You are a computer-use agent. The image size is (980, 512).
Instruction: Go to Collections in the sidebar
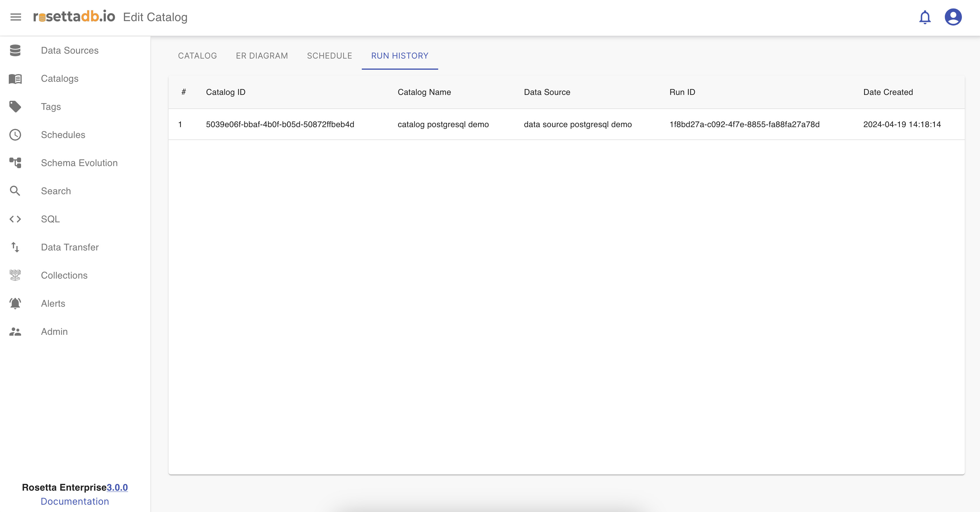point(64,275)
